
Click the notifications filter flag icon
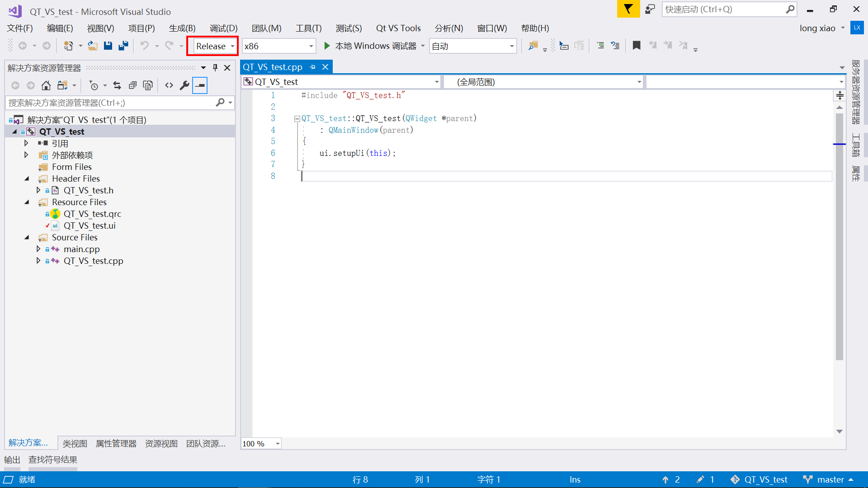click(x=628, y=9)
